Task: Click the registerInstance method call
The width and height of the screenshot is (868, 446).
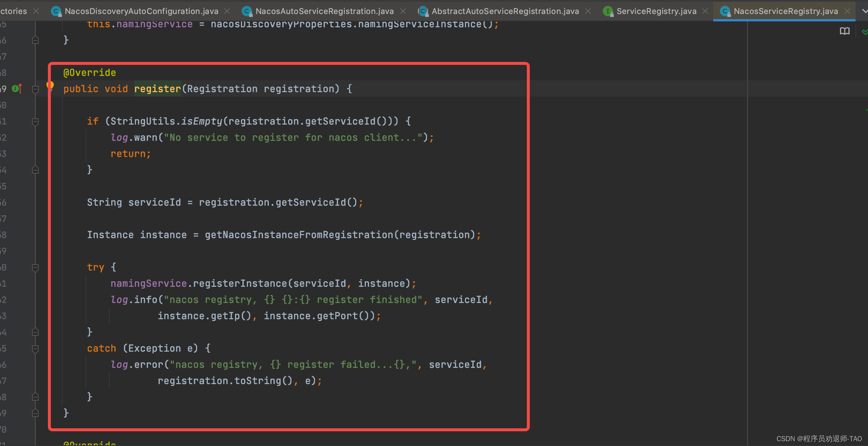Action: [240, 283]
